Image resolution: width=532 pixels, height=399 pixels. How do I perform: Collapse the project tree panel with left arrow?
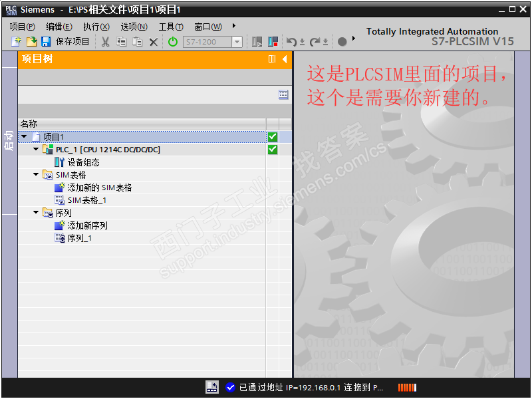285,59
